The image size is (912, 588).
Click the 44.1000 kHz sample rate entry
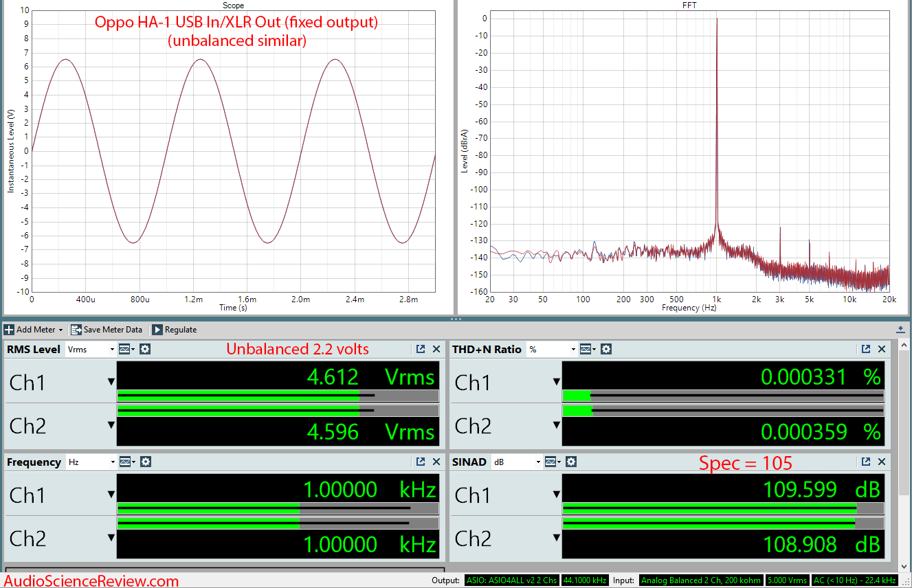pyautogui.click(x=584, y=580)
